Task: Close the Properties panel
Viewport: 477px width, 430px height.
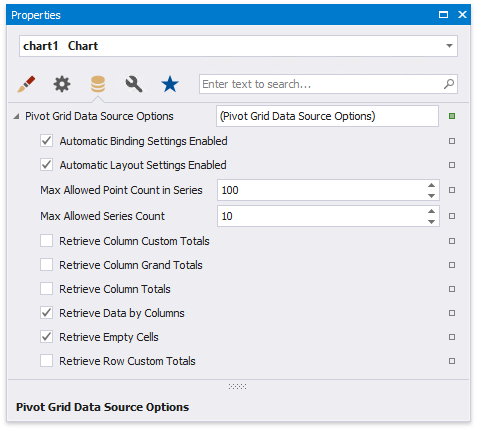Action: coord(462,15)
